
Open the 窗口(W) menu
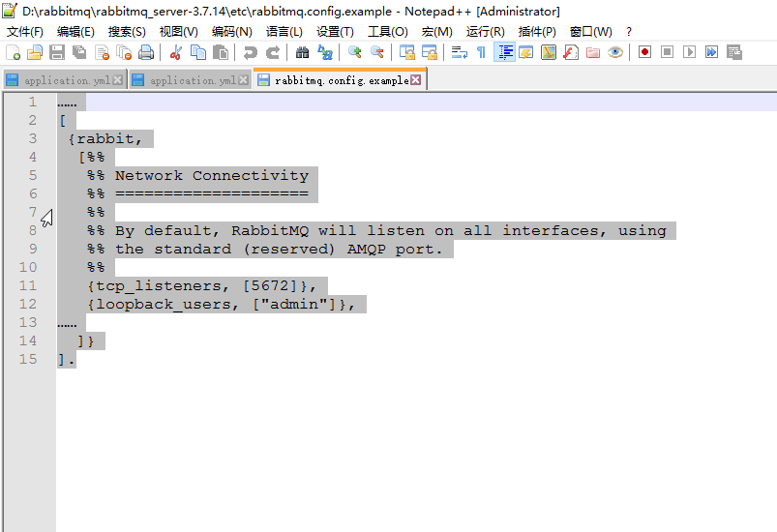(x=590, y=32)
